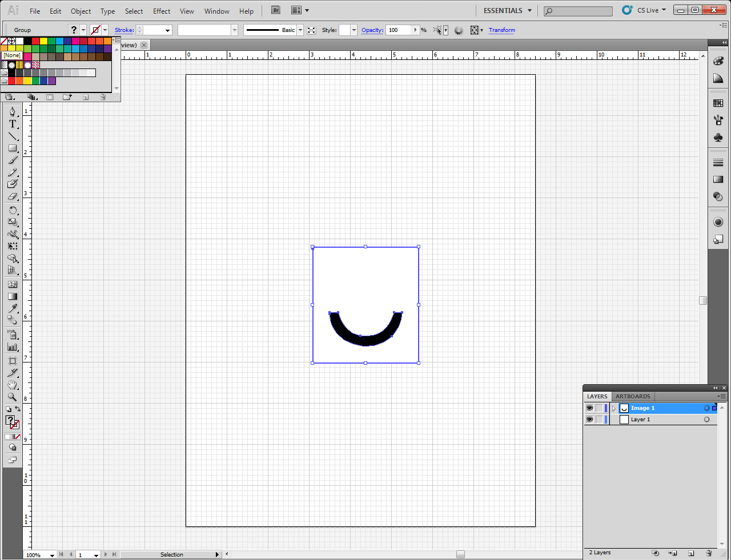Go to the next artboard

pyautogui.click(x=106, y=554)
